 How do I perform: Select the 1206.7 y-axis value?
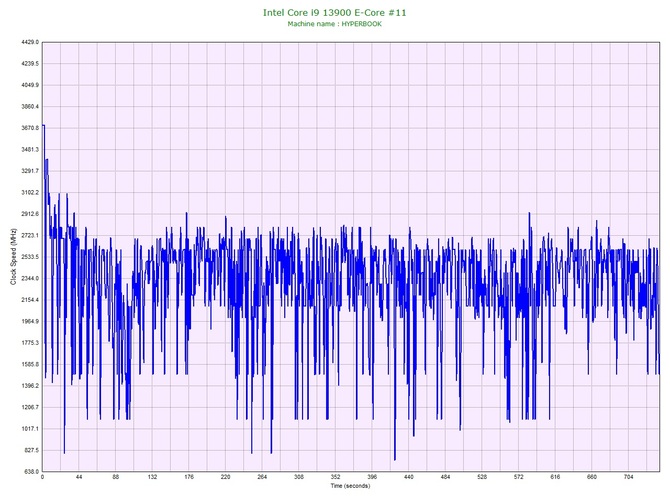pos(30,407)
